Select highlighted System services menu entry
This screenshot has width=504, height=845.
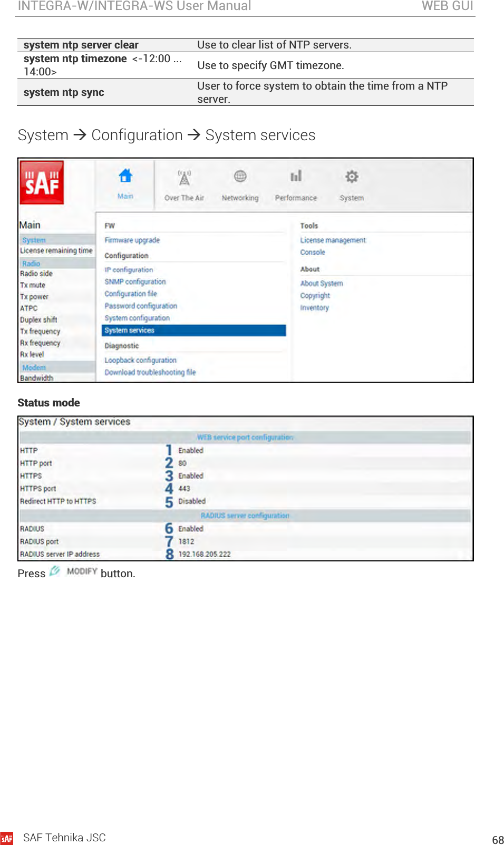click(x=193, y=331)
